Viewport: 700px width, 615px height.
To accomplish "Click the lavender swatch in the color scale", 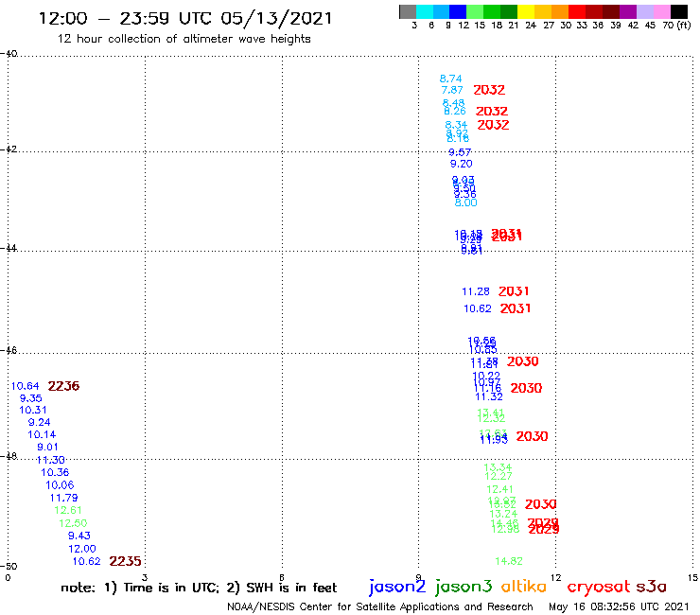I will coord(644,11).
